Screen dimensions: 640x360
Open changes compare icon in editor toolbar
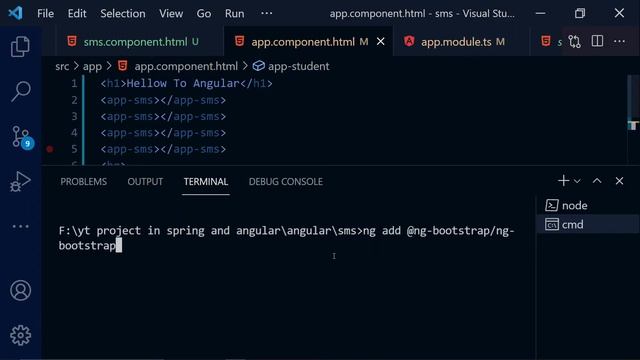point(574,42)
